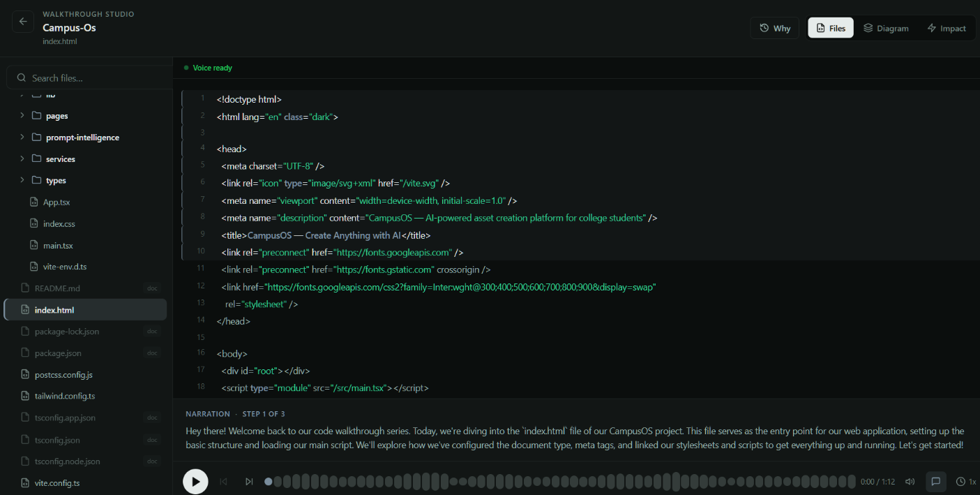
Task: Click the services folder icon
Action: pyautogui.click(x=36, y=159)
